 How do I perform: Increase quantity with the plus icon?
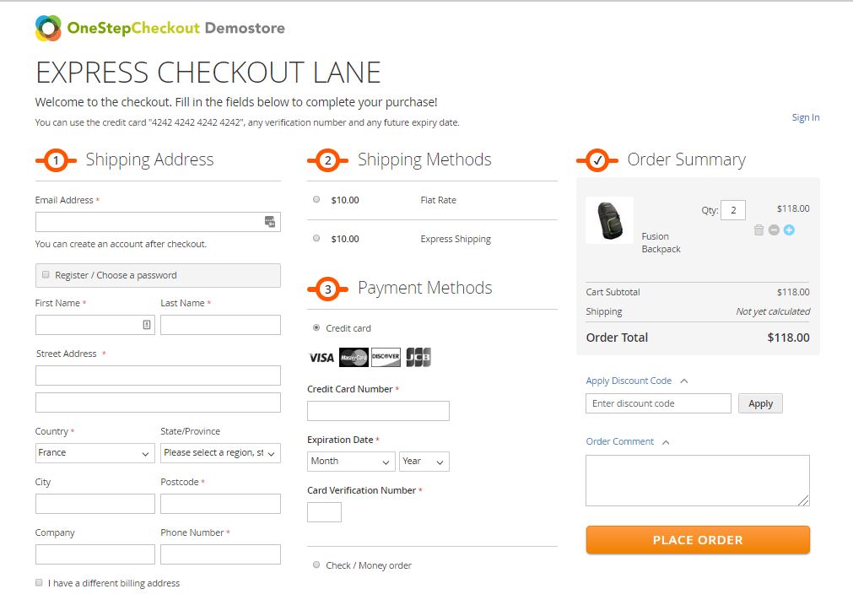pos(789,230)
